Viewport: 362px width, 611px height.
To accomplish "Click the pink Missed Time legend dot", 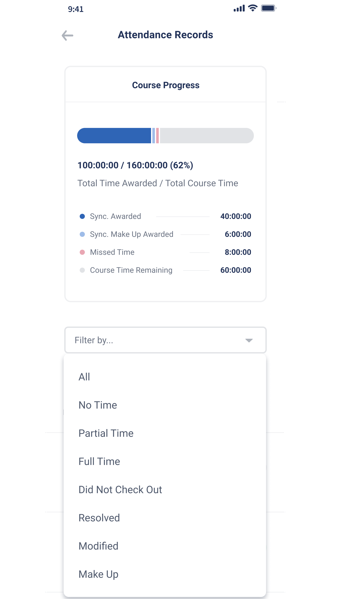I will 82,252.
